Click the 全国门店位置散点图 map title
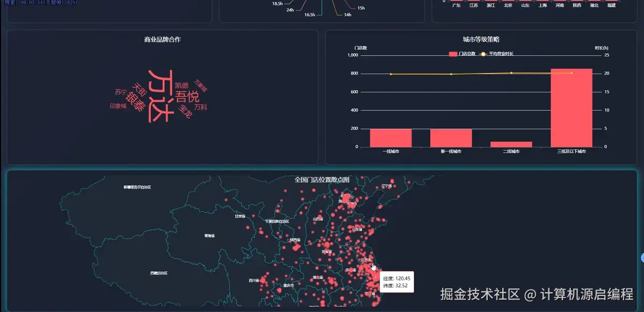 (322, 180)
